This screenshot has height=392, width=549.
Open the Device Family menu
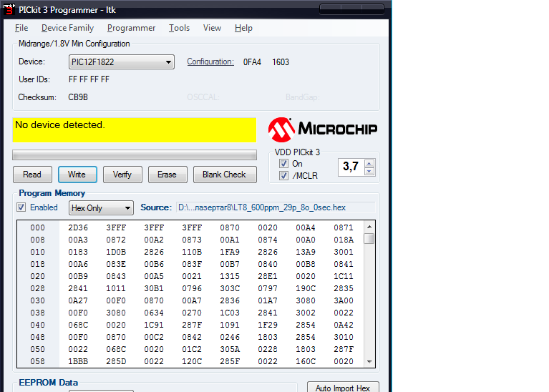pos(67,28)
